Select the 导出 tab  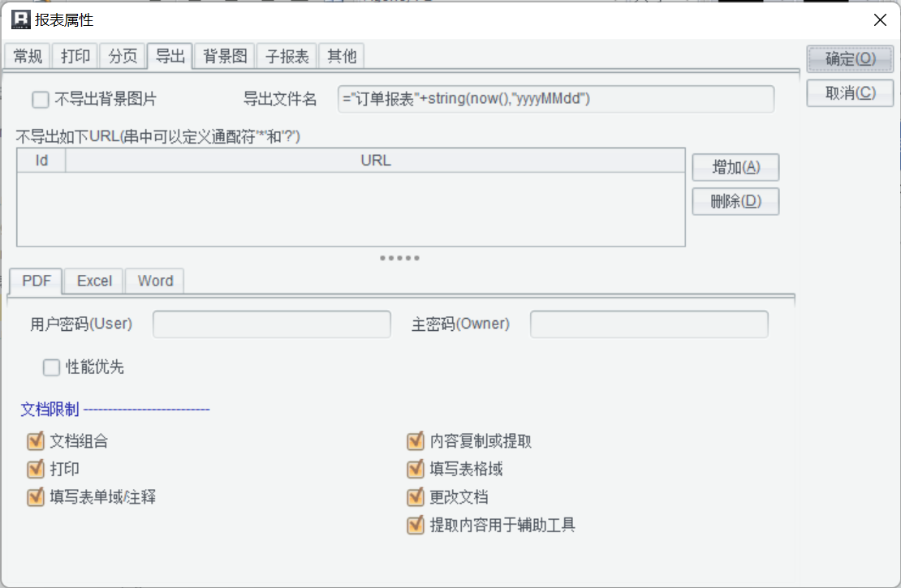tap(170, 56)
